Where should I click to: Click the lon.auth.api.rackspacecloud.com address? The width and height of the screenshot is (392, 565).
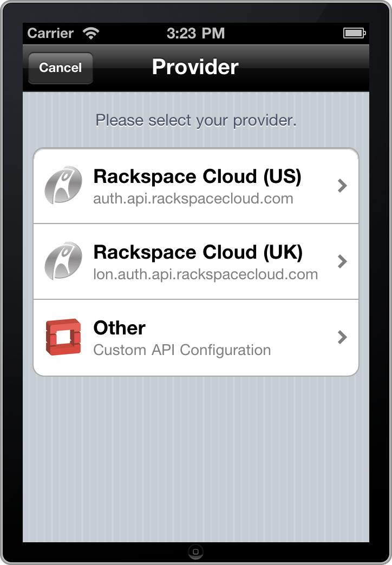point(206,274)
